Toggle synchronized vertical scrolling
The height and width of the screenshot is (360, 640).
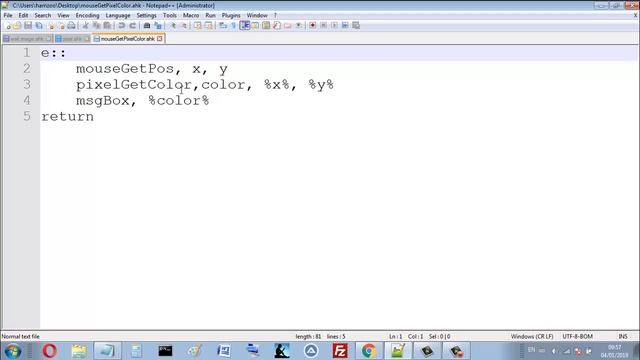point(198,25)
